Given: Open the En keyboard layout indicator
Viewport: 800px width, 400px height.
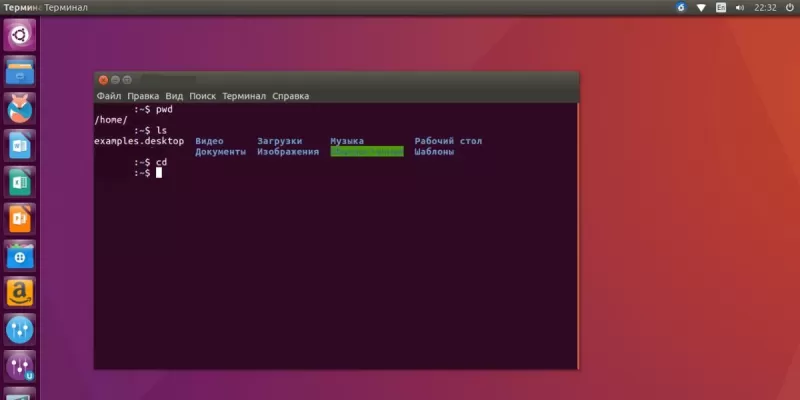Looking at the screenshot, I should [x=720, y=8].
